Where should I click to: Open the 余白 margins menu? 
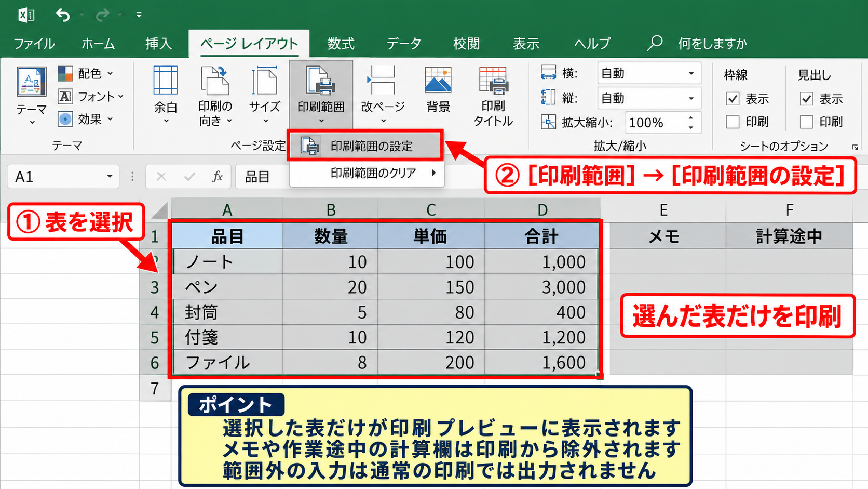pos(166,95)
